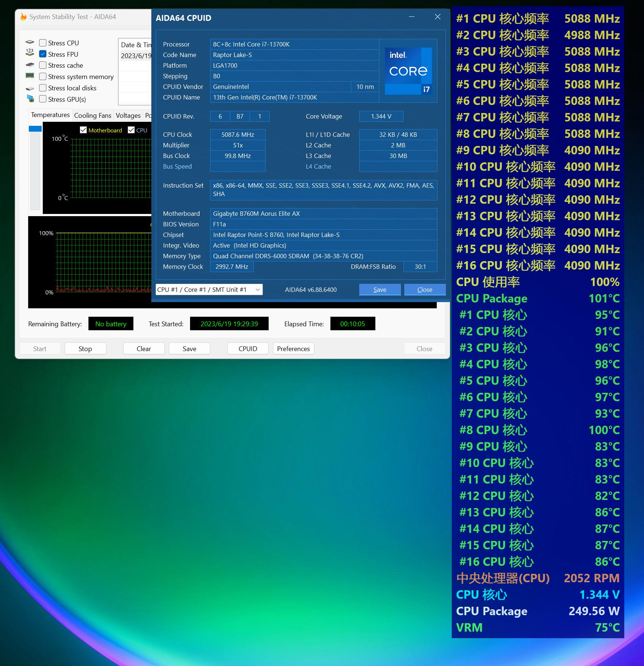Viewport: 644px width, 666px height.
Task: Toggle the CPU checkbox in the temperature graph legend
Action: click(131, 130)
